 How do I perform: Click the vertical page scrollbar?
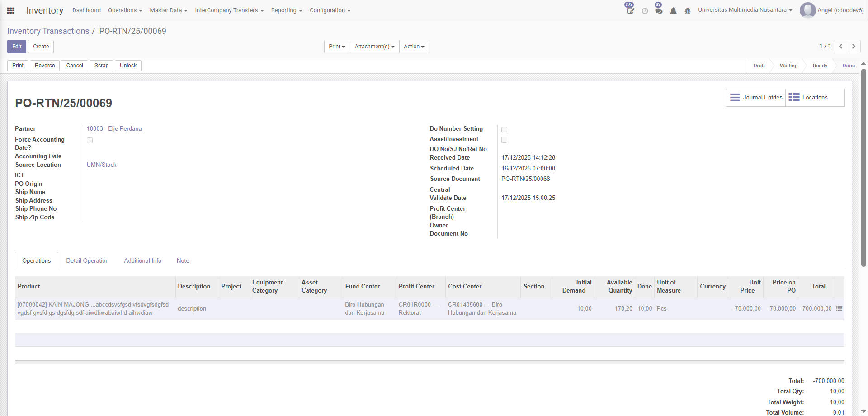click(863, 167)
